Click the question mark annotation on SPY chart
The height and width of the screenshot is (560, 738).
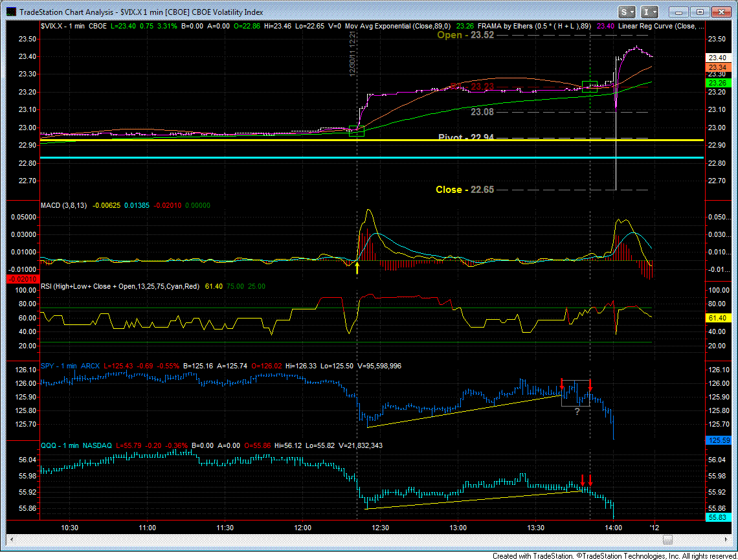click(577, 411)
